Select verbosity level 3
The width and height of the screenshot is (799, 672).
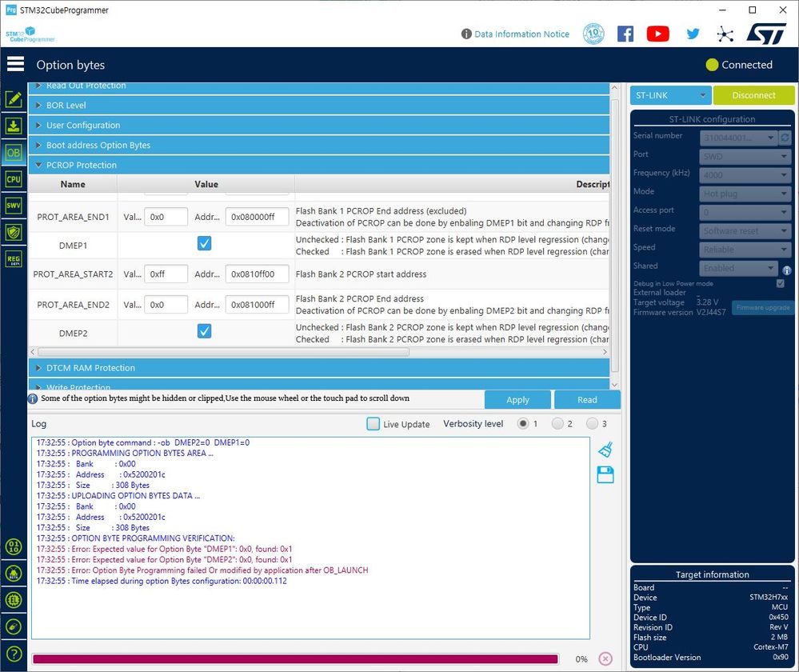point(592,424)
